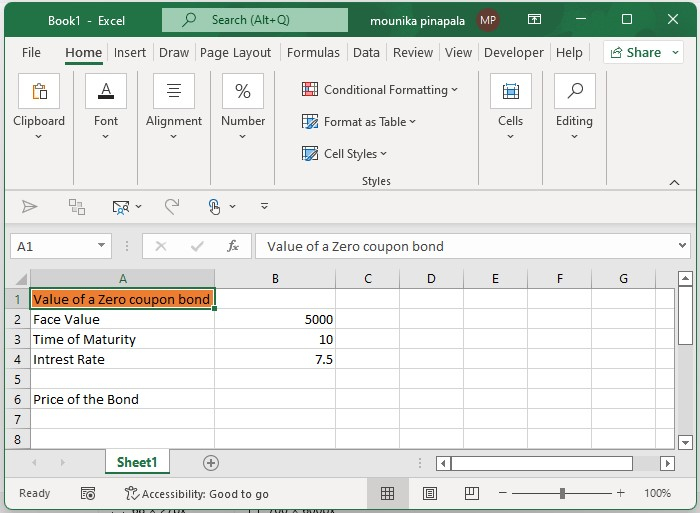Click the Cancel X in formula bar

tap(161, 246)
